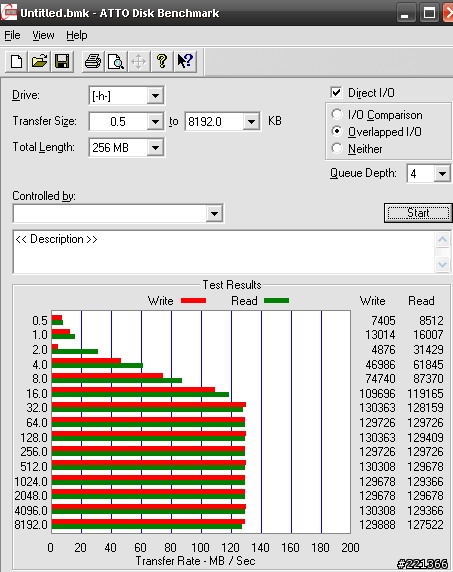Open the File menu
The width and height of the screenshot is (453, 572).
pyautogui.click(x=12, y=35)
